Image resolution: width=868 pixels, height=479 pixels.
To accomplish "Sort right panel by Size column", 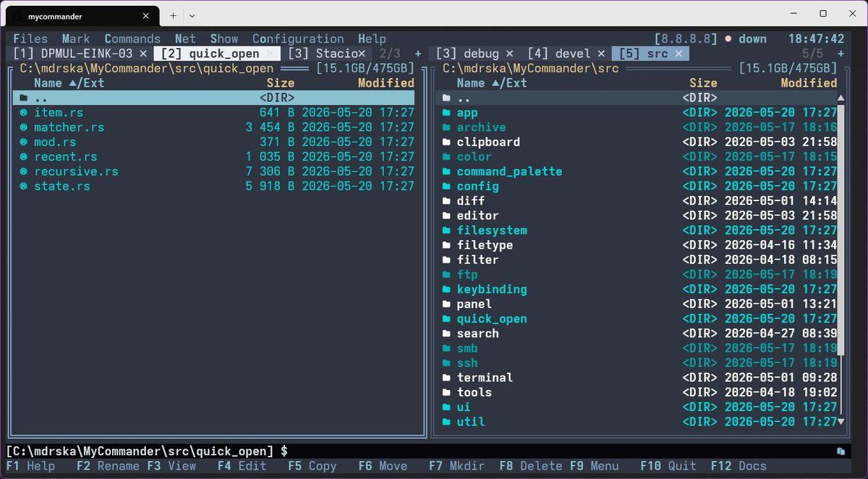I will (703, 83).
